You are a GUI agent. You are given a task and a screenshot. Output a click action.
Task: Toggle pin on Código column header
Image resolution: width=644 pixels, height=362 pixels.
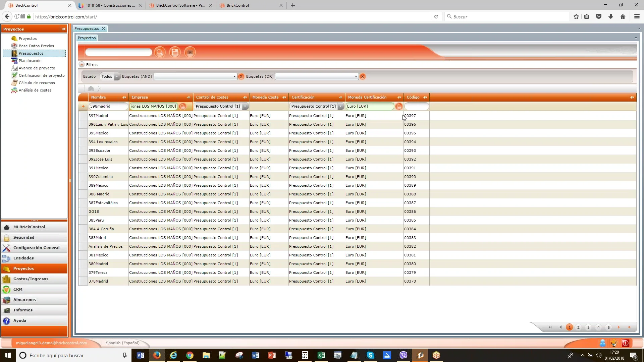click(x=425, y=98)
